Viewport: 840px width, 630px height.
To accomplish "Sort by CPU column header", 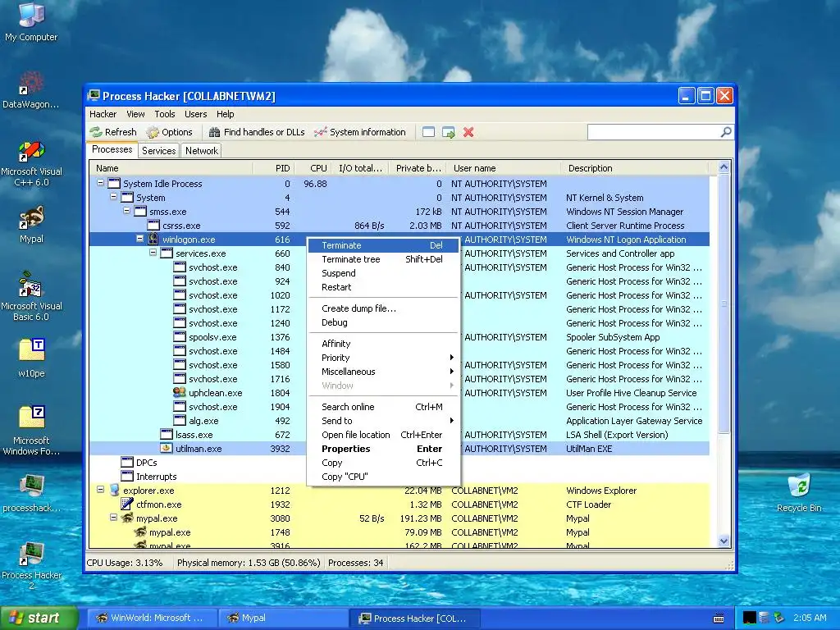I will (x=313, y=168).
